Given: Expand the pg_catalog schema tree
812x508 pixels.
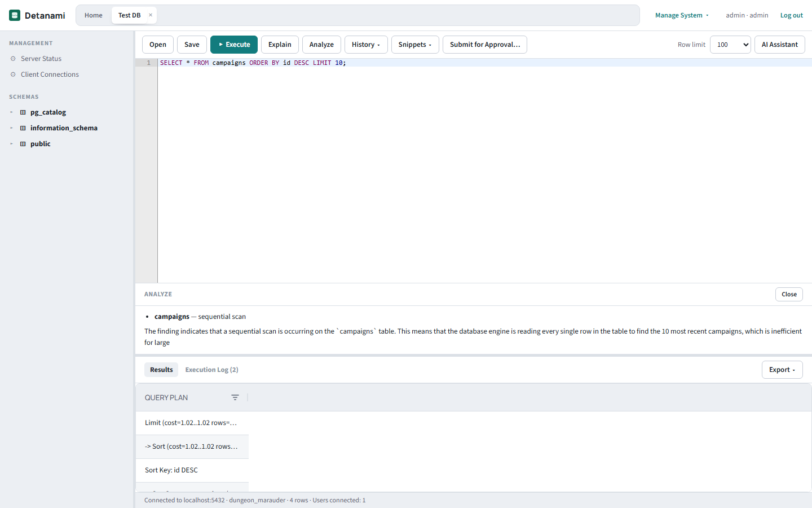Looking at the screenshot, I should tap(11, 112).
